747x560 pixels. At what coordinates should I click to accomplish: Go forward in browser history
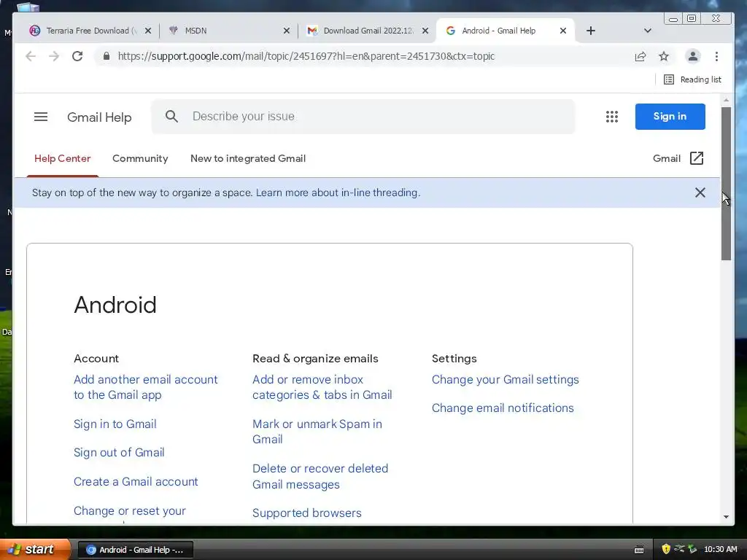coord(54,56)
